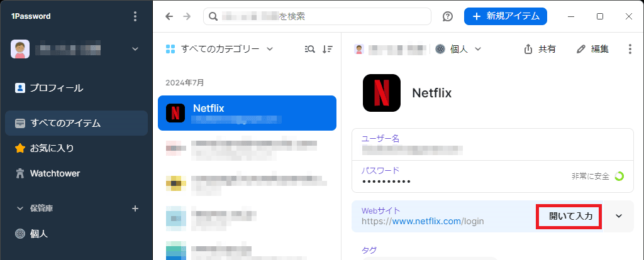The height and width of the screenshot is (260, 644).
Task: Open the help question mark icon
Action: 448,16
